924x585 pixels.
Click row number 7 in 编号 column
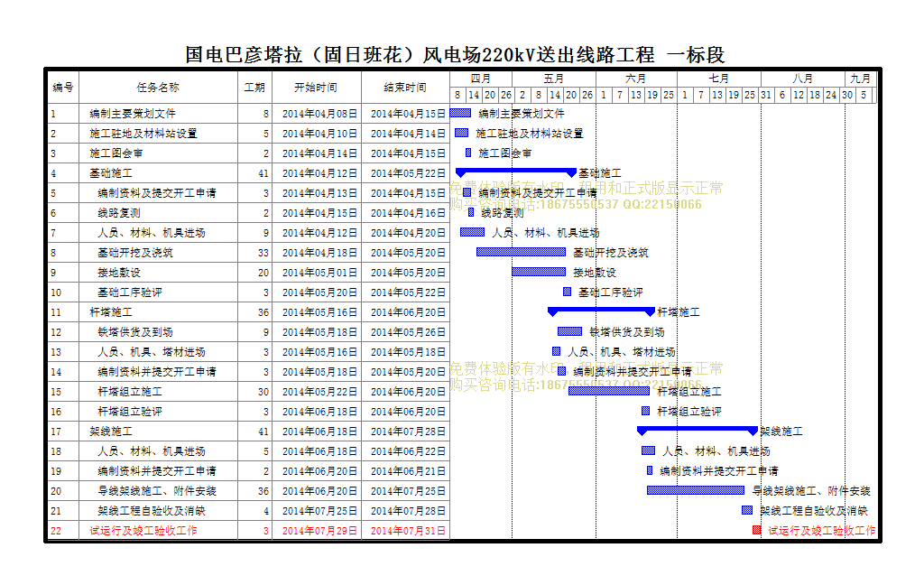(53, 233)
